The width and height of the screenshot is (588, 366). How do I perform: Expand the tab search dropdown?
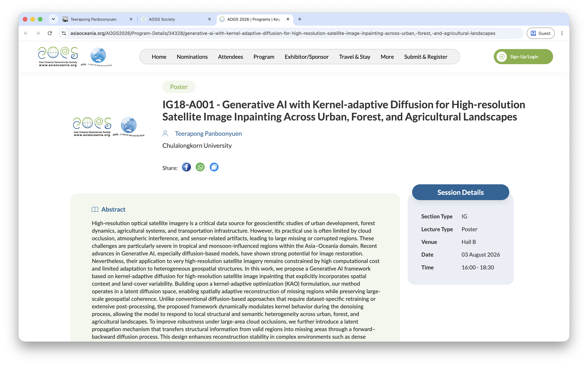pos(53,19)
